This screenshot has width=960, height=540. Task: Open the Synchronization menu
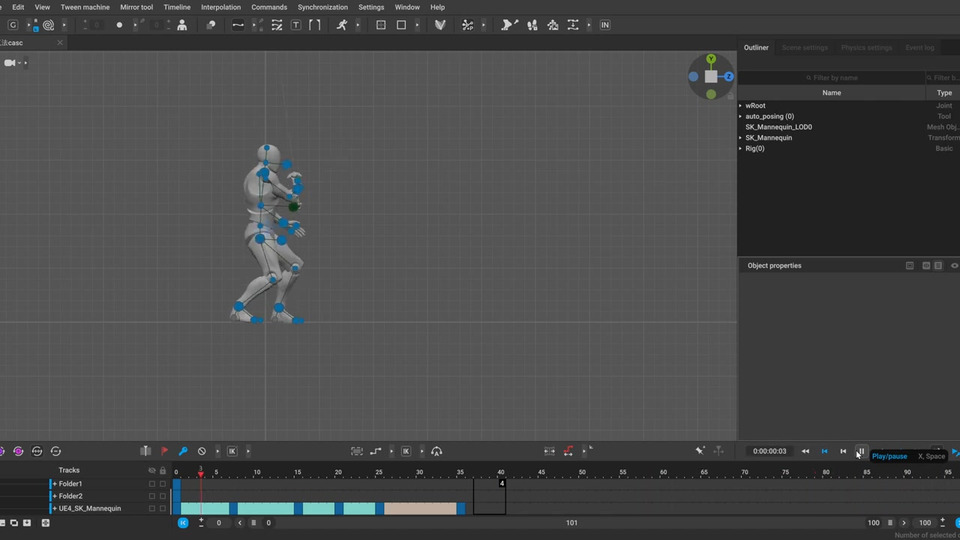tap(322, 7)
